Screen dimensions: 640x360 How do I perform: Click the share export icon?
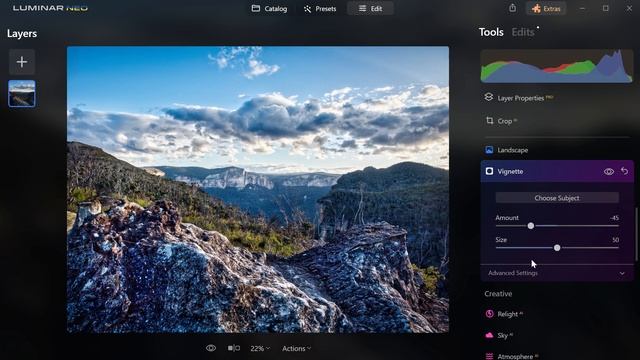(512, 8)
